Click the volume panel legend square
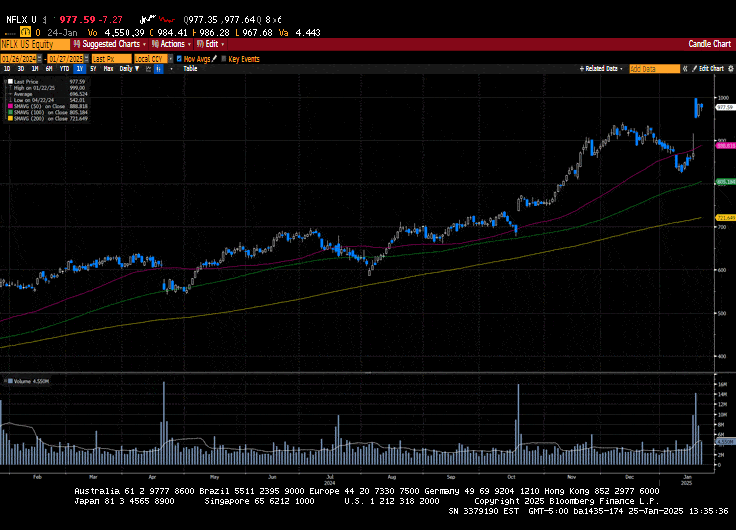The height and width of the screenshot is (530, 736). click(x=8, y=381)
